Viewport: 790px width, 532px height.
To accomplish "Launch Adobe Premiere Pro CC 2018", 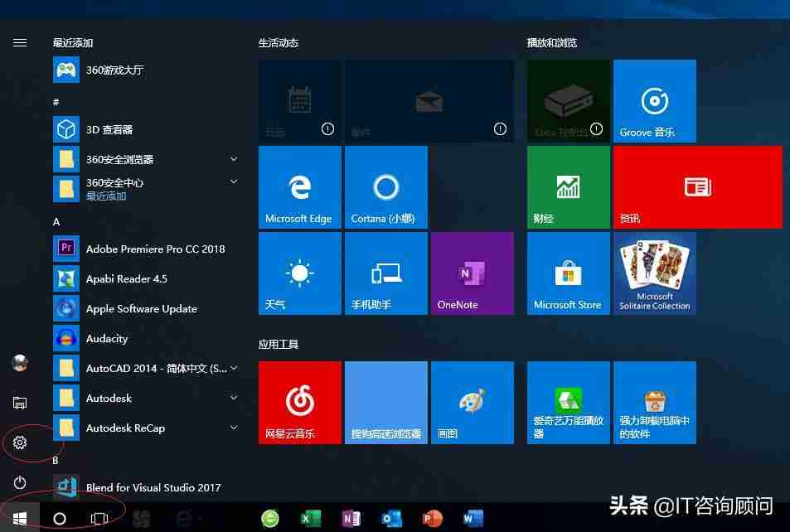I will coord(146,249).
